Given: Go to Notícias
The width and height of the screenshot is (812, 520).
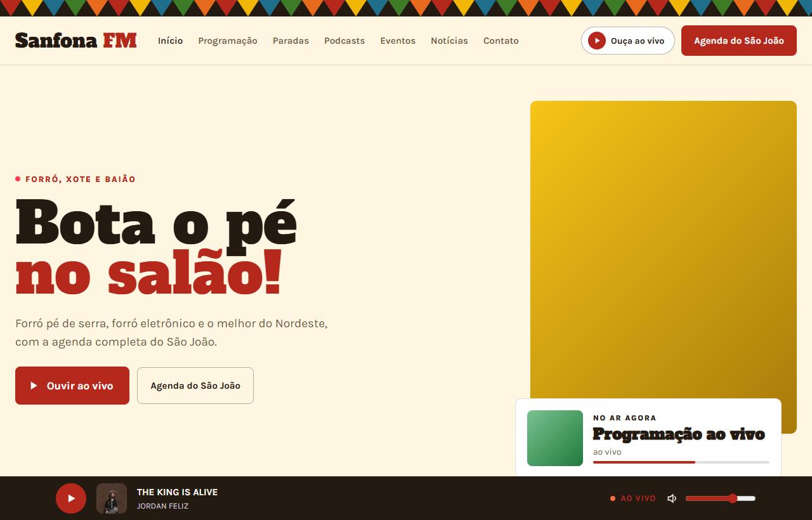Looking at the screenshot, I should [449, 41].
